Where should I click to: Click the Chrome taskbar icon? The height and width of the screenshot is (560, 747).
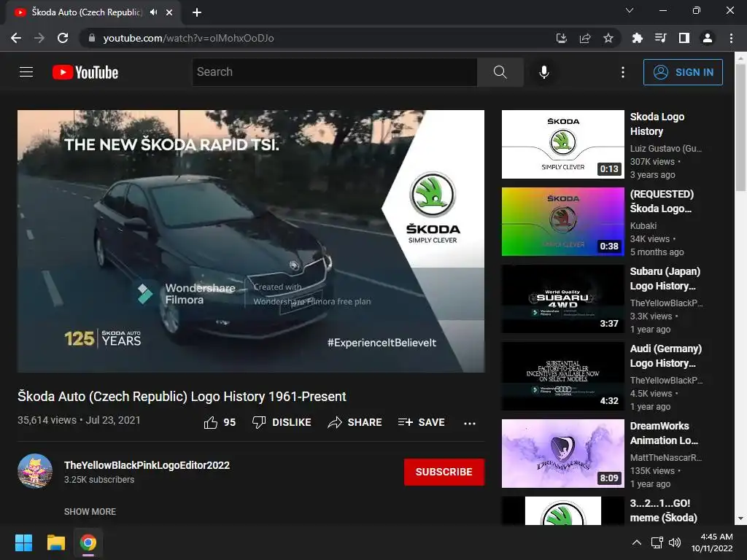coord(88,542)
